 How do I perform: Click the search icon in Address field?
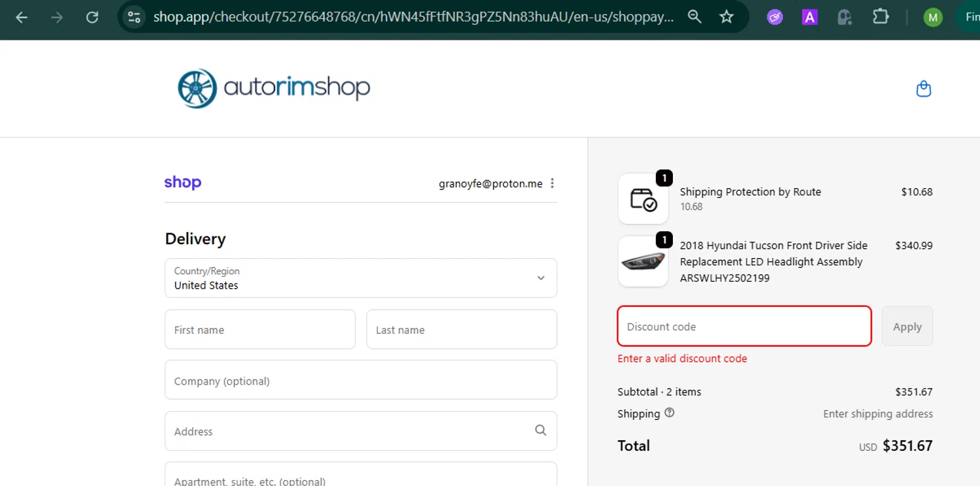coord(540,430)
